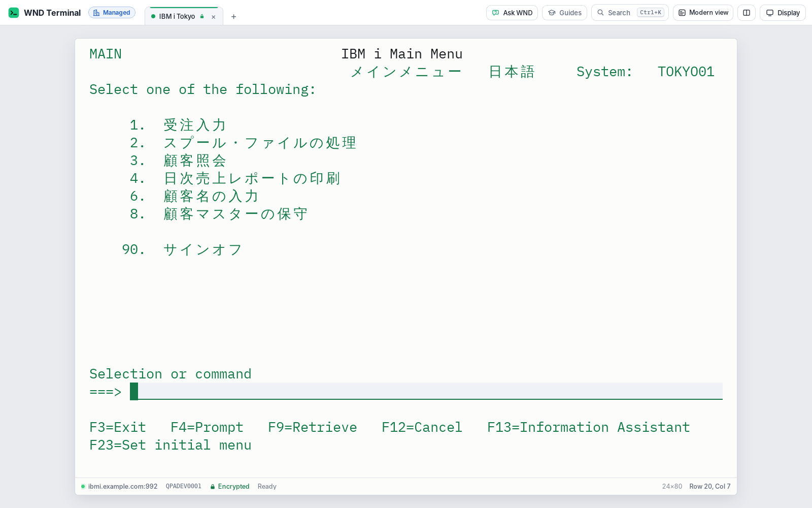
Task: Open Display settings
Action: tap(783, 13)
